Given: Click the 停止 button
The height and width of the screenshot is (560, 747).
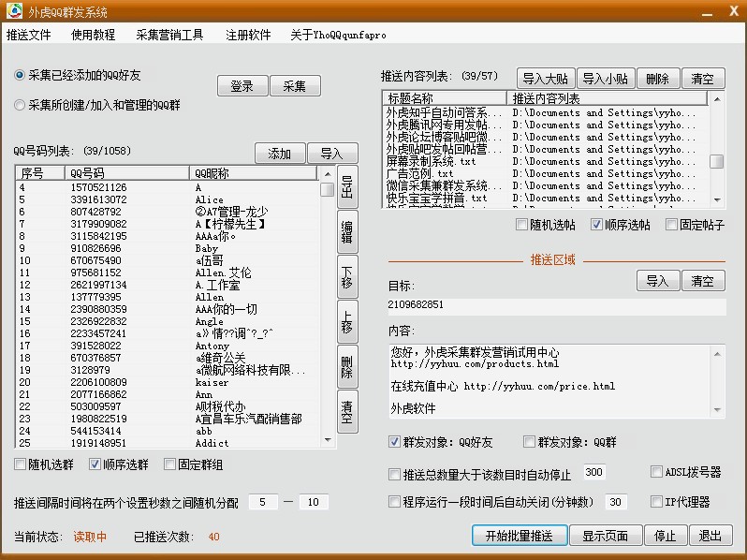Looking at the screenshot, I should click(665, 536).
